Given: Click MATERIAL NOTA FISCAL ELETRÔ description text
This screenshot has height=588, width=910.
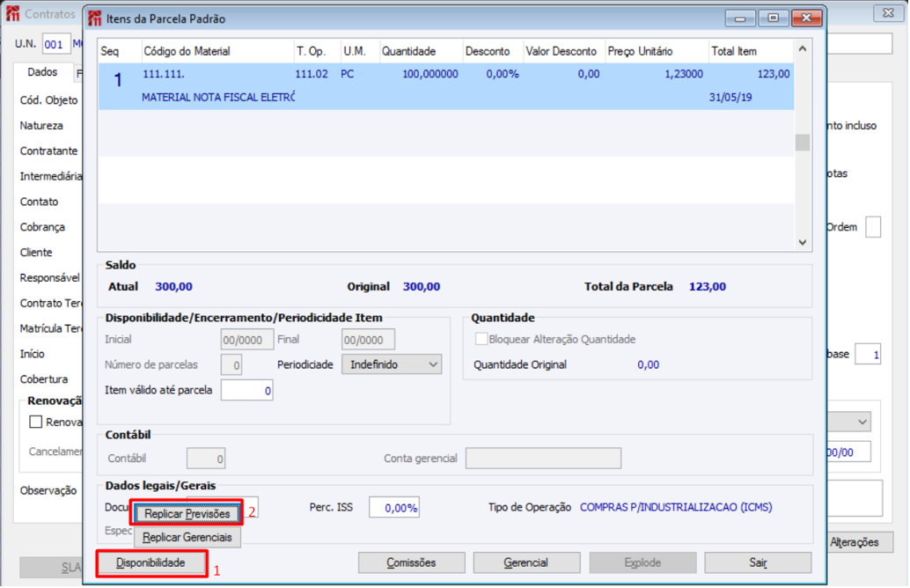Looking at the screenshot, I should pos(218,97).
